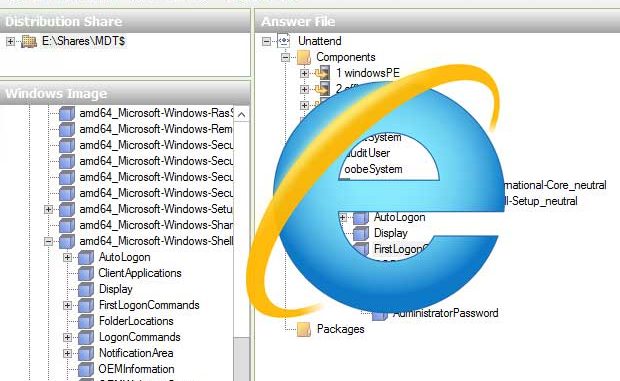Select the ClientApplications setting
The width and height of the screenshot is (620, 381).
click(140, 273)
